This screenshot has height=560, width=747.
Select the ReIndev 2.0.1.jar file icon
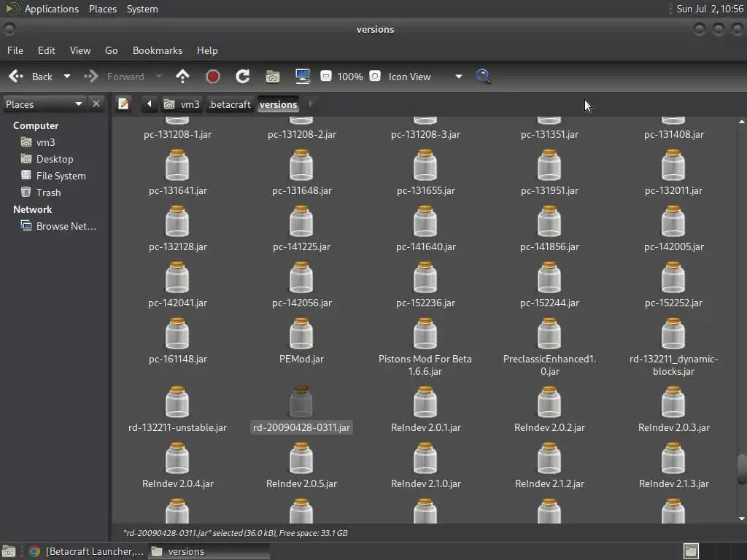(x=425, y=402)
